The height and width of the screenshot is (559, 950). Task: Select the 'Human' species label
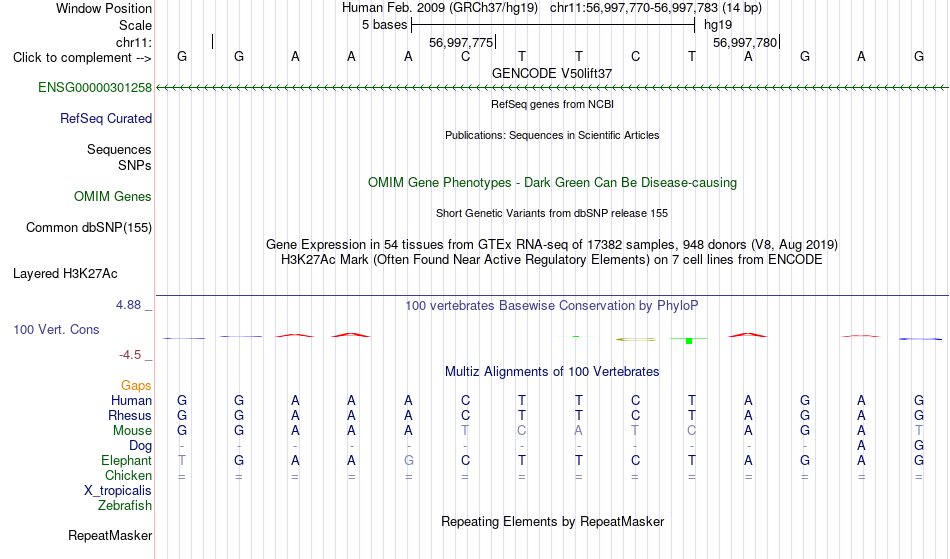(131, 400)
